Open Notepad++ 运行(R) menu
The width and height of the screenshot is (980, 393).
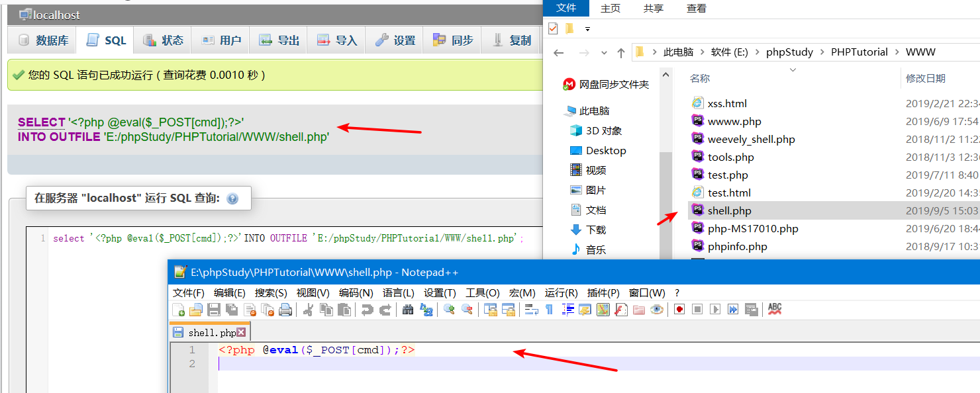(562, 292)
